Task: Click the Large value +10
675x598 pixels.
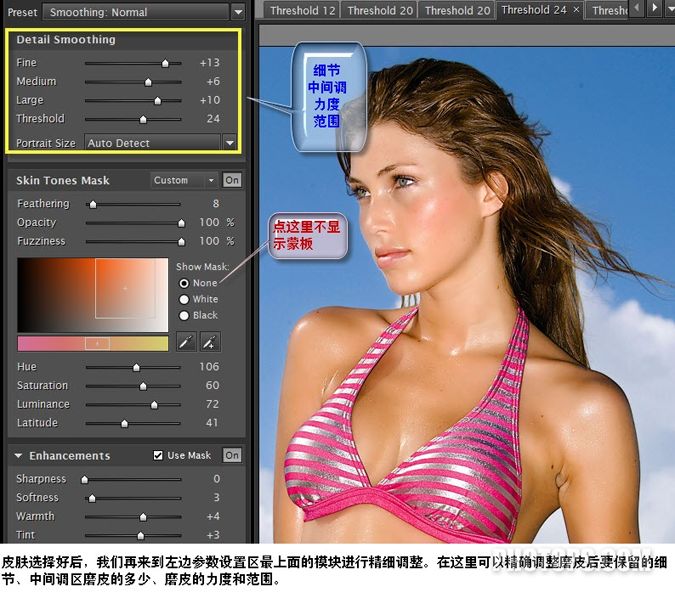Action: [210, 100]
